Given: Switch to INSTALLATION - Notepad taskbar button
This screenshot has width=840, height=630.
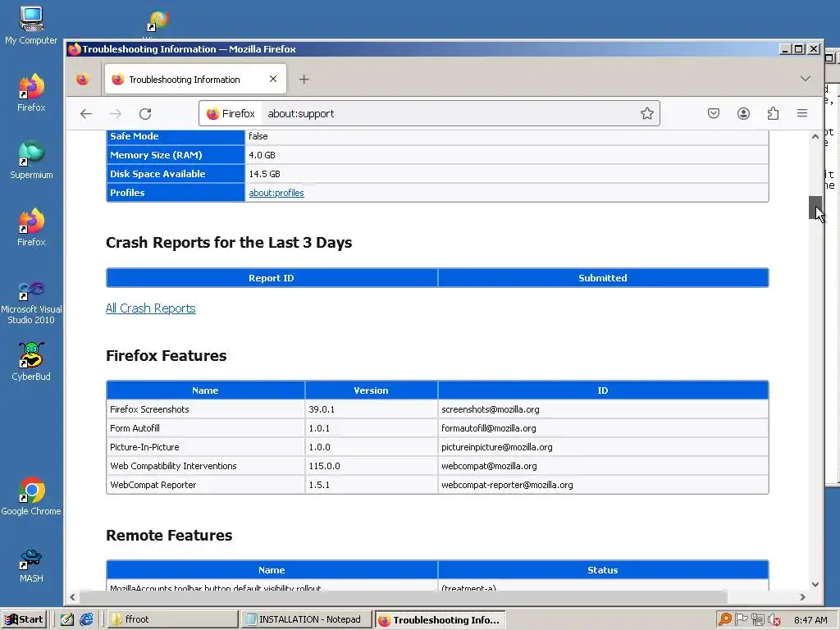Looking at the screenshot, I should (307, 620).
